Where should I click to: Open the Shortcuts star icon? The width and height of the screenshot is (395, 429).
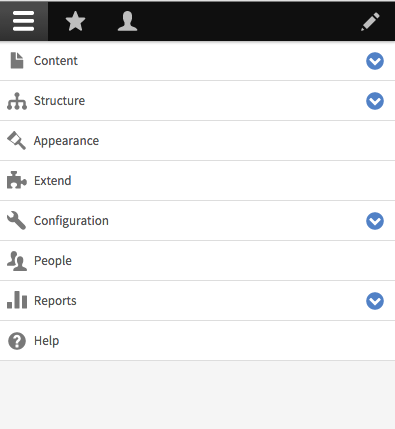point(76,21)
